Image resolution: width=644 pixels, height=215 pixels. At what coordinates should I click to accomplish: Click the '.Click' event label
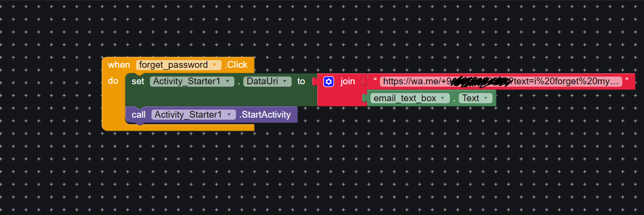click(236, 65)
